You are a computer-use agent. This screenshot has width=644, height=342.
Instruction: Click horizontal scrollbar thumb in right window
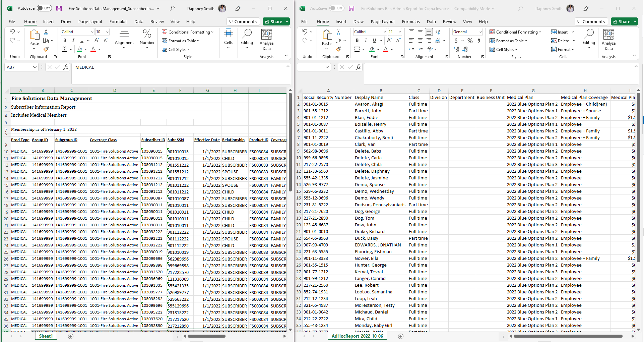568,336
